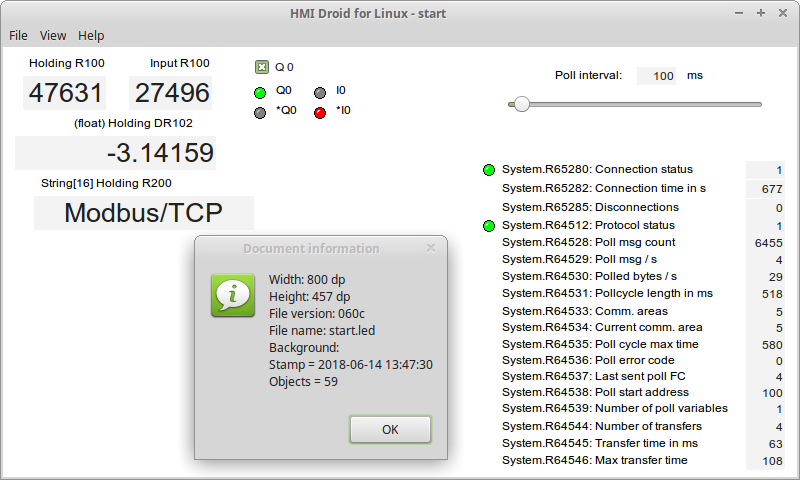
Task: Click 'Objects = 59' in dialog
Action: click(303, 382)
